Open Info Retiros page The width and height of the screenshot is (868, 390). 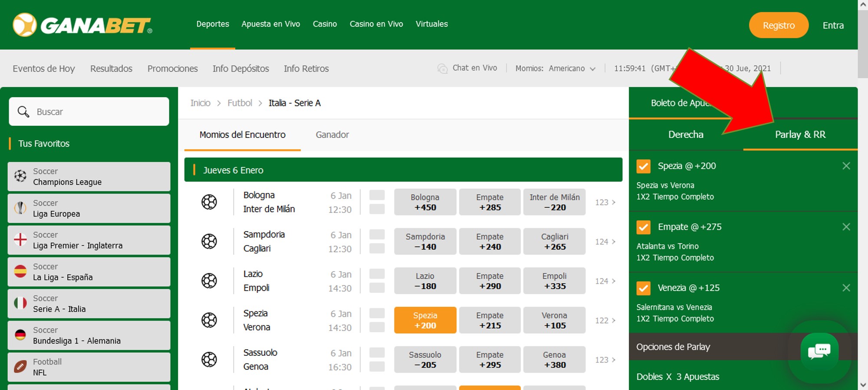(306, 69)
